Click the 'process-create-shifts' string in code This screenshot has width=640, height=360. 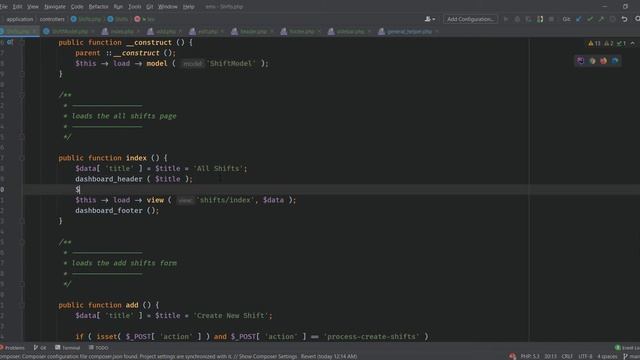(371, 336)
